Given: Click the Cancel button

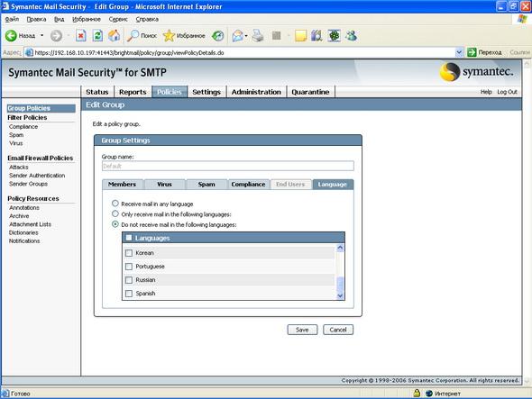Looking at the screenshot, I should 338,330.
